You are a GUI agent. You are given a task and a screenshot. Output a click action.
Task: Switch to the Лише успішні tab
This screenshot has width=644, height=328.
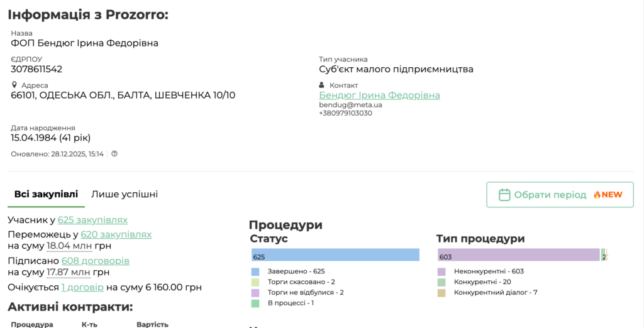[x=125, y=194]
